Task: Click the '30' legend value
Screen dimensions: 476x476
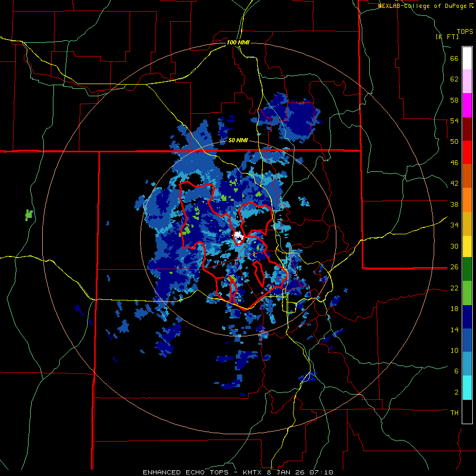Action: pos(454,246)
